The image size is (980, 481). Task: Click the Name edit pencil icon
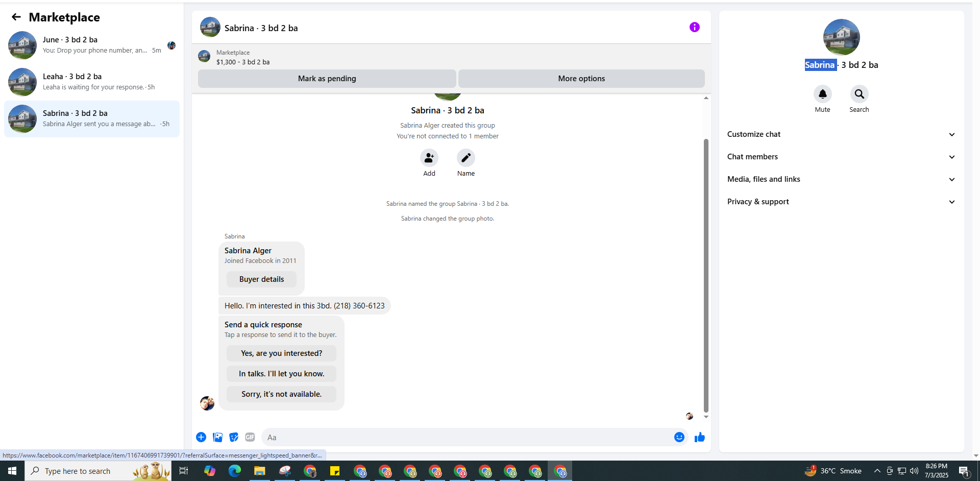click(x=466, y=158)
